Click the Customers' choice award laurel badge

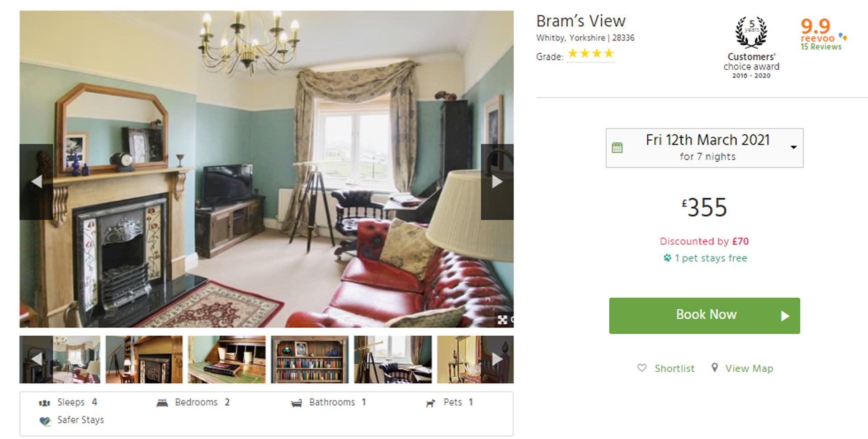pos(751,32)
